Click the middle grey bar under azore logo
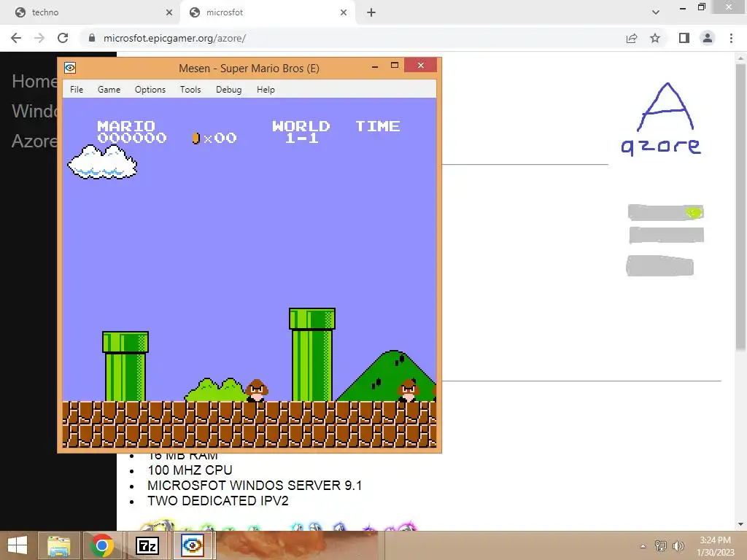Viewport: 747px width, 560px height. pos(666,235)
